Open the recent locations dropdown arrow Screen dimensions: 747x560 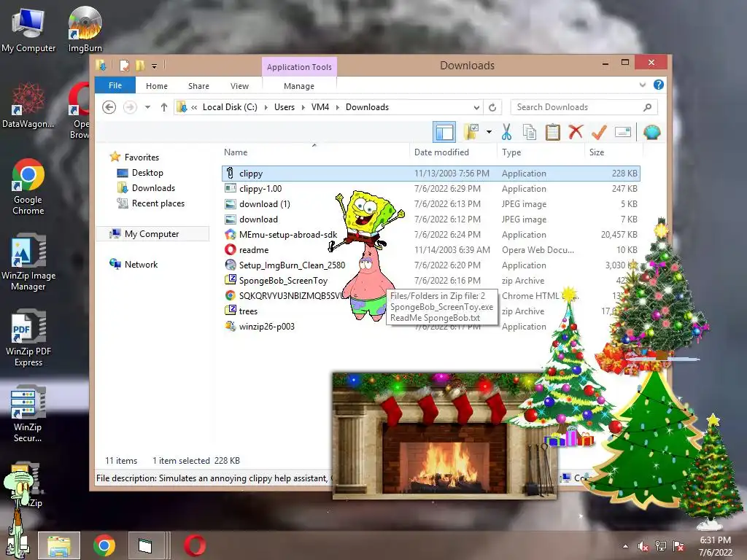tap(147, 107)
